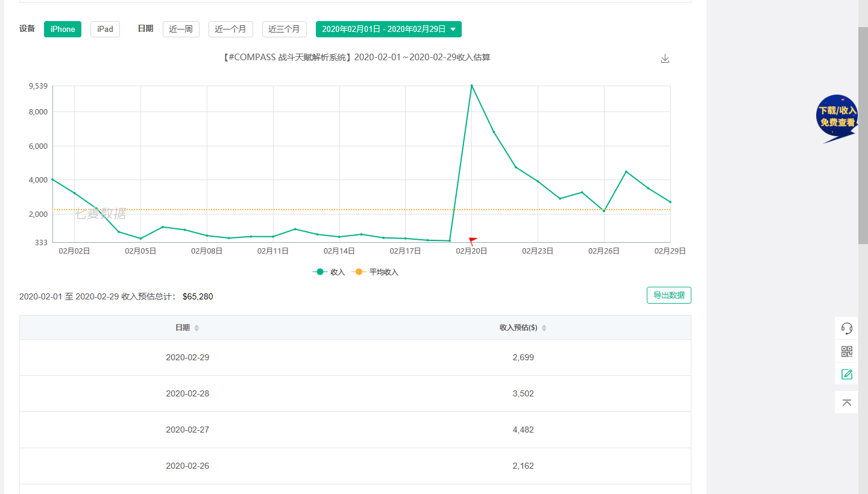The height and width of the screenshot is (494, 868).
Task: Open the feedback edit icon
Action: [x=846, y=374]
